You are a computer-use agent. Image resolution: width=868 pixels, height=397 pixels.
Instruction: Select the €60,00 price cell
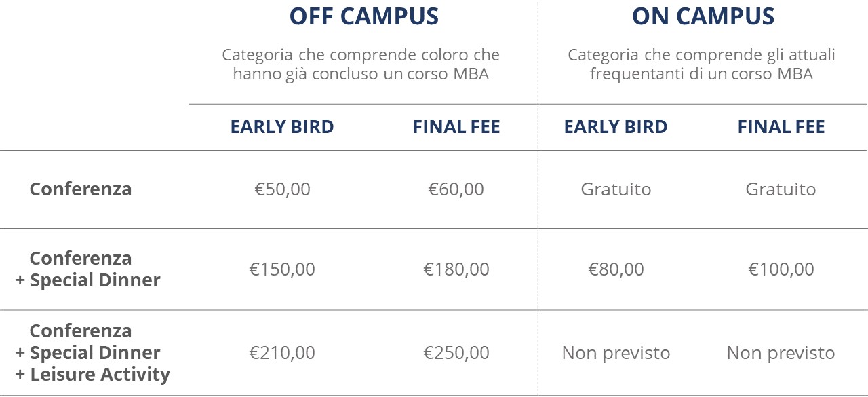[456, 189]
